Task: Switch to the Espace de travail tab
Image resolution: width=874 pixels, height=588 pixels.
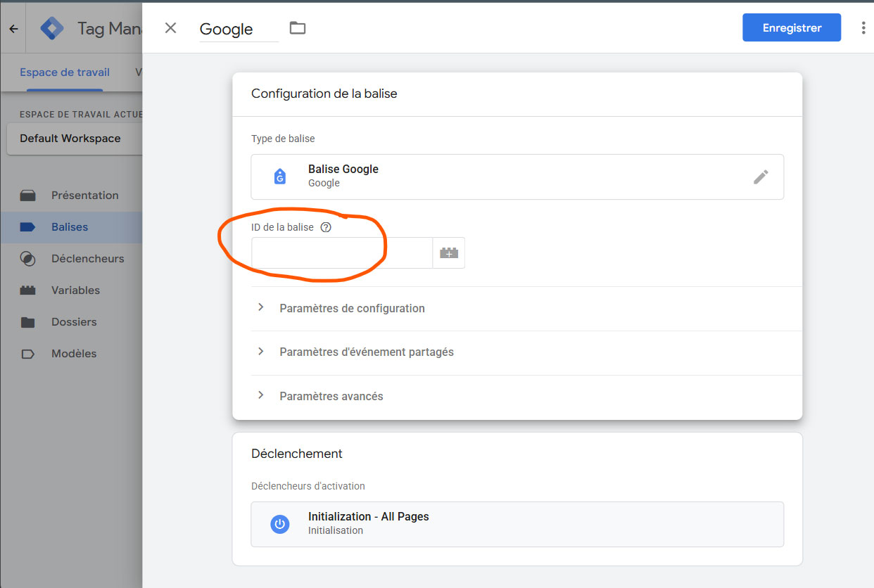Action: pyautogui.click(x=65, y=72)
